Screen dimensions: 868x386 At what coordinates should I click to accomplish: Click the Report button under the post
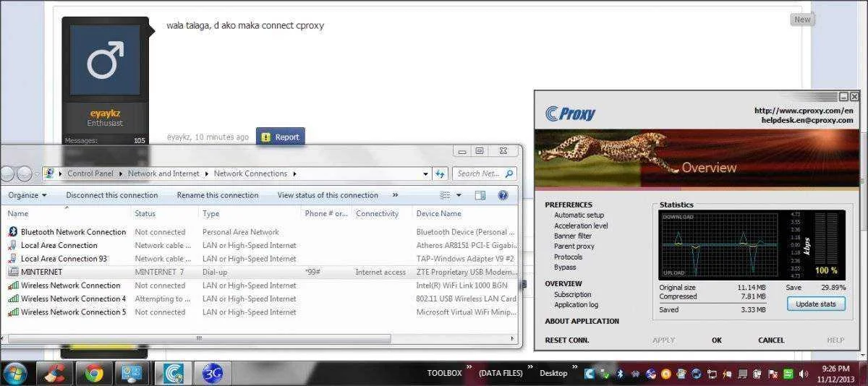281,137
